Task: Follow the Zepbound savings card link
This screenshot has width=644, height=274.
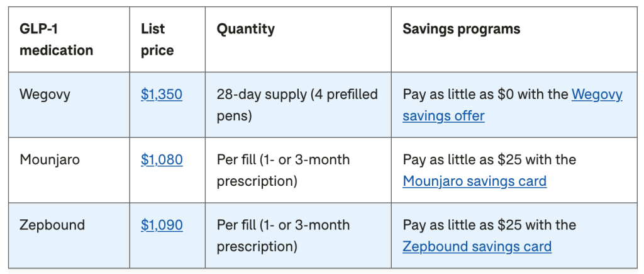Action: pos(477,247)
